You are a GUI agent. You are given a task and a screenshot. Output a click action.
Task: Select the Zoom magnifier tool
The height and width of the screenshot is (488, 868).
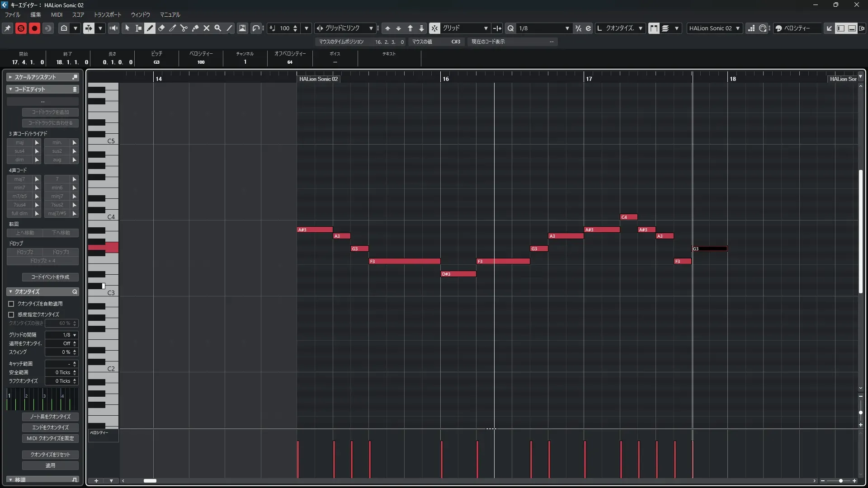click(x=218, y=28)
